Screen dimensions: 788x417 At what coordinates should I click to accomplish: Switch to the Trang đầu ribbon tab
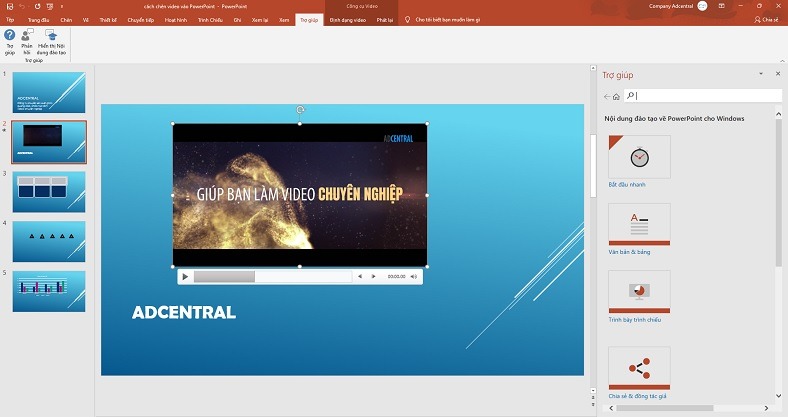pyautogui.click(x=38, y=20)
